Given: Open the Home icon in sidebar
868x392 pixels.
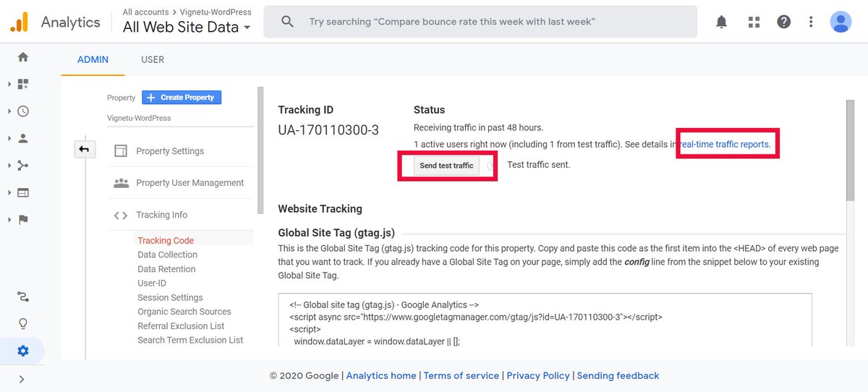Looking at the screenshot, I should 23,57.
